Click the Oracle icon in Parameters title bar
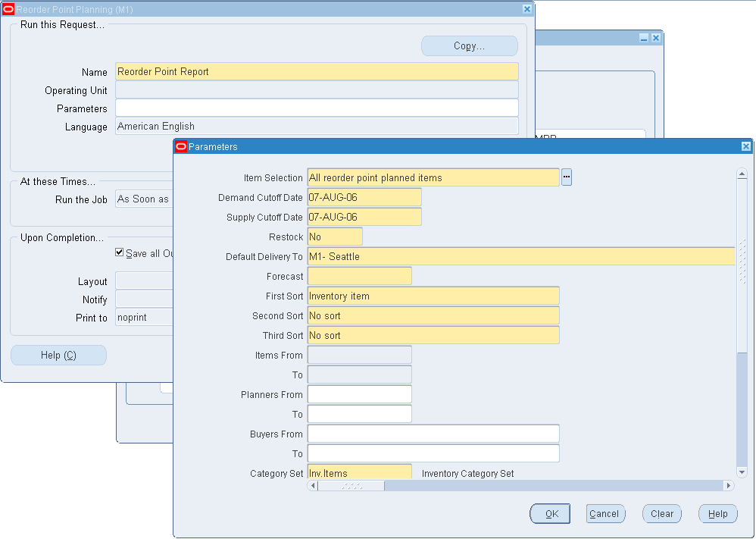 [x=181, y=147]
